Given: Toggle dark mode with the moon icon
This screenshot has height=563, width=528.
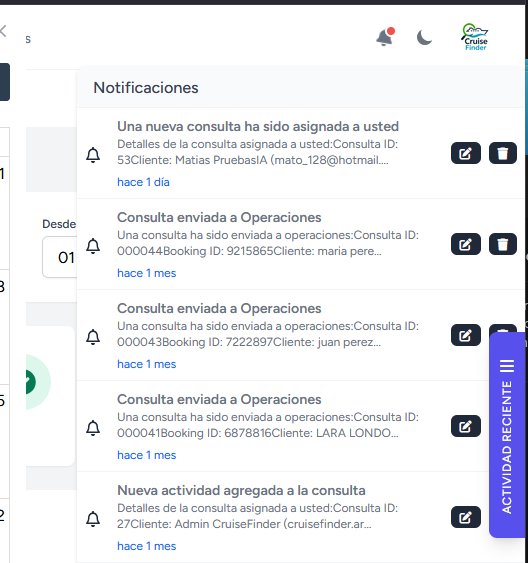Looking at the screenshot, I should (x=424, y=38).
